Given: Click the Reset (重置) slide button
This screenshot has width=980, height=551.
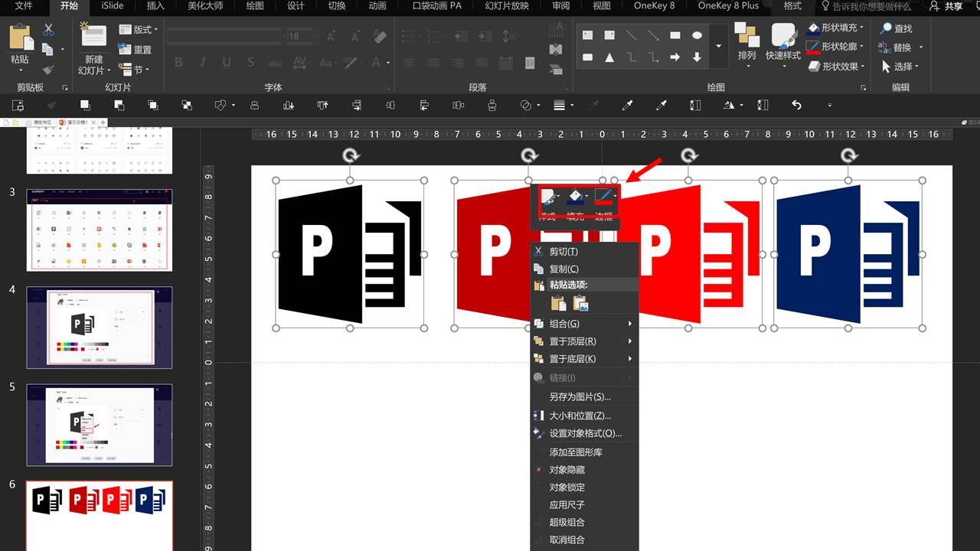Looking at the screenshot, I should [136, 49].
